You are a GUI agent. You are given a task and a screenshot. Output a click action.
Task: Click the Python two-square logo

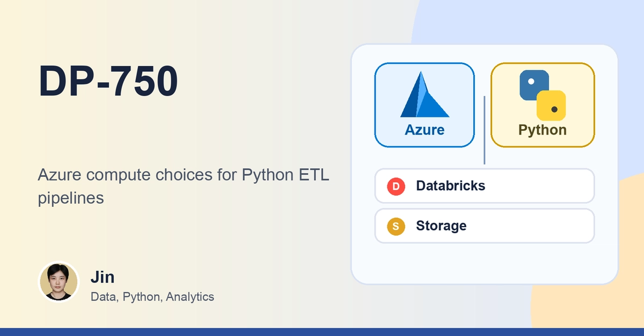point(543,95)
